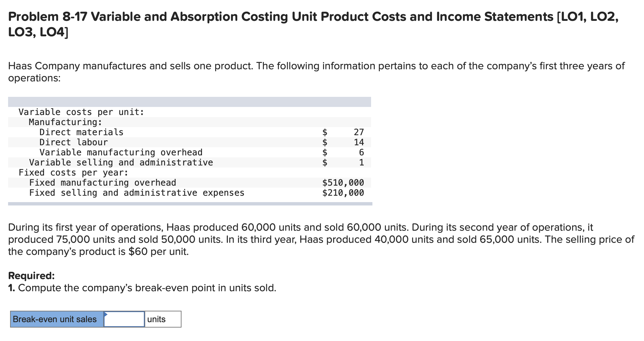This screenshot has height=341, width=644.
Task: Click the Required: section heading
Action: pos(31,275)
